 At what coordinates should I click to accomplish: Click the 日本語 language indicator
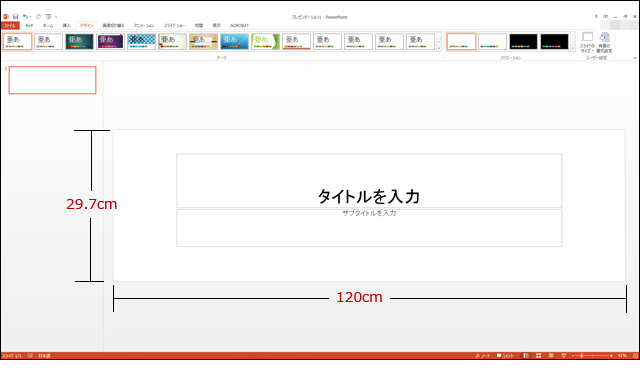[x=44, y=356]
